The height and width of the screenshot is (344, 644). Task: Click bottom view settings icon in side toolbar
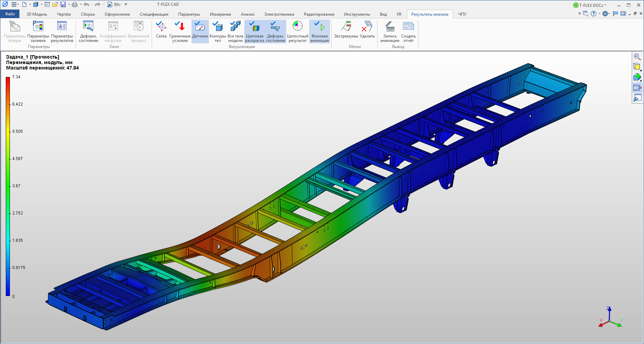point(637,98)
